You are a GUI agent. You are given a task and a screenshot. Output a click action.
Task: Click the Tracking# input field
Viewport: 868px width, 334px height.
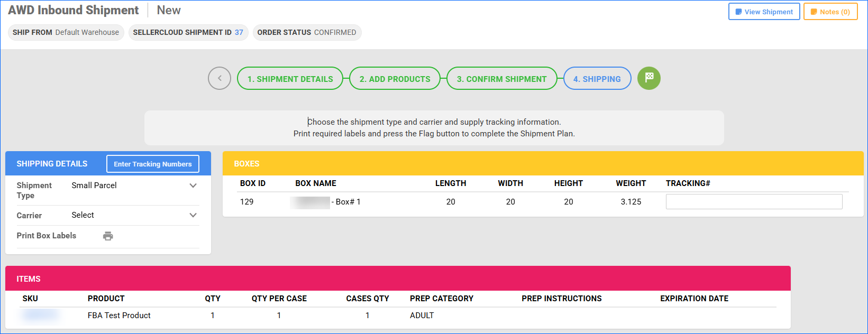pos(754,202)
